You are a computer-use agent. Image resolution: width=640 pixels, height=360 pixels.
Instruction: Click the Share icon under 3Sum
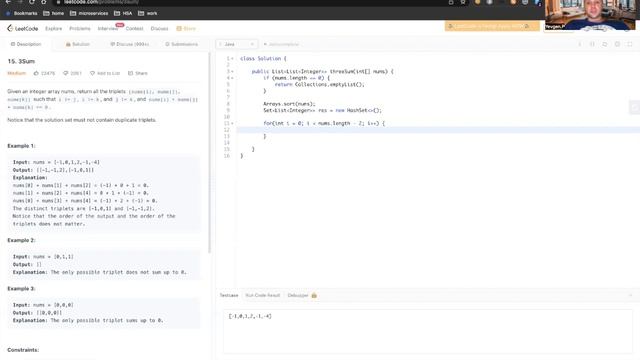coord(131,73)
